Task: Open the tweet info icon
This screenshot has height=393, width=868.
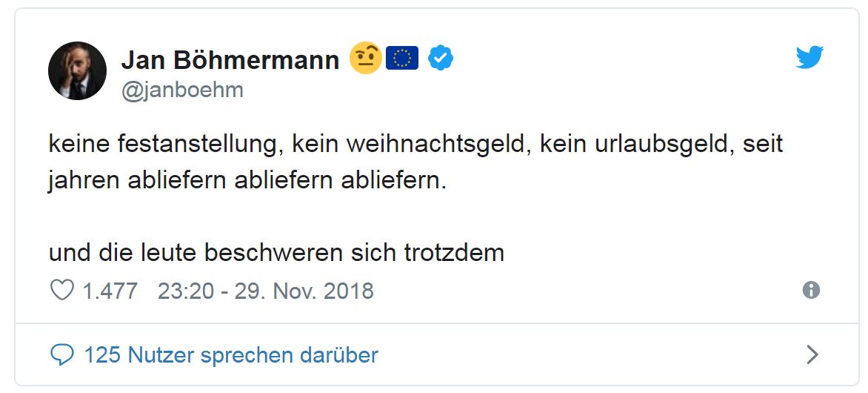Action: point(811,290)
